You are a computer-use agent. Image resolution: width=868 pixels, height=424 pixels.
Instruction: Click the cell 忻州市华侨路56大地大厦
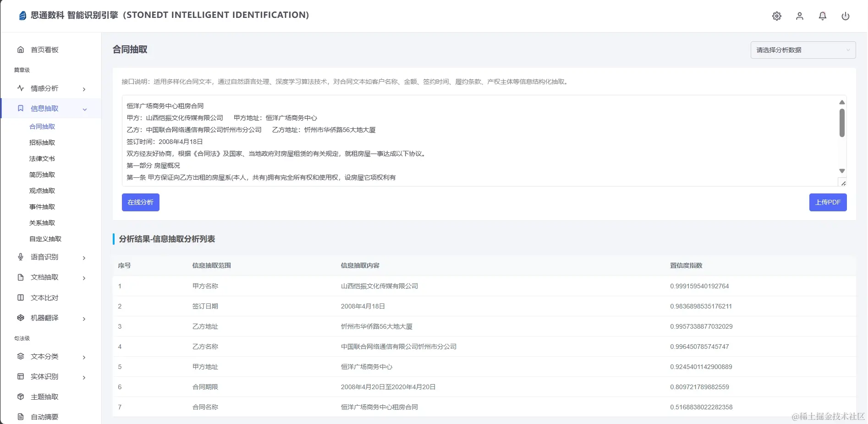[376, 326]
